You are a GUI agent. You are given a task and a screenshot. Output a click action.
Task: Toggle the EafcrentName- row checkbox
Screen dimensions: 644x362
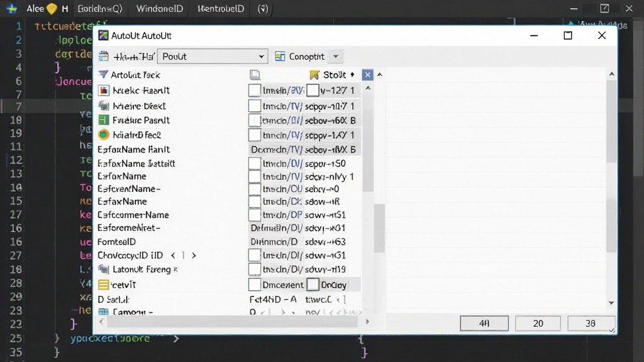click(x=255, y=189)
